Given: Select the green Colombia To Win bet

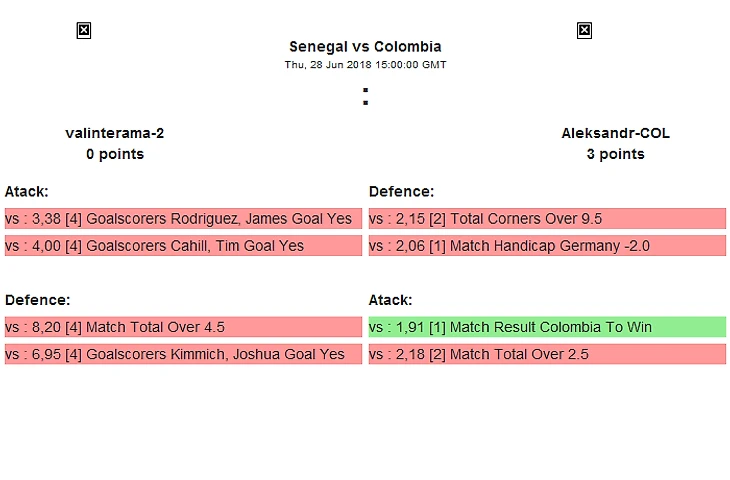Looking at the screenshot, I should coord(547,327).
